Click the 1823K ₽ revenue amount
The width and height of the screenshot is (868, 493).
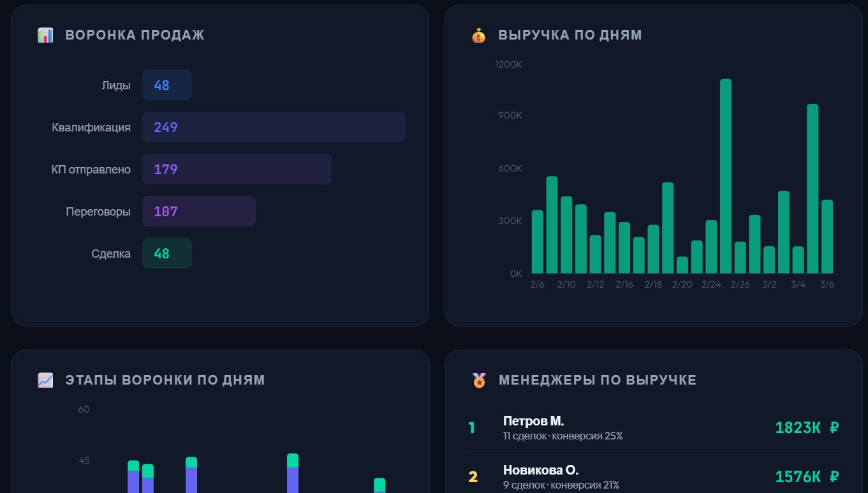(807, 428)
